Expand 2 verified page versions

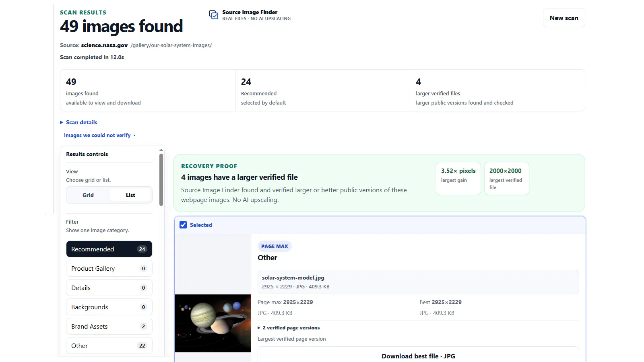pos(289,328)
